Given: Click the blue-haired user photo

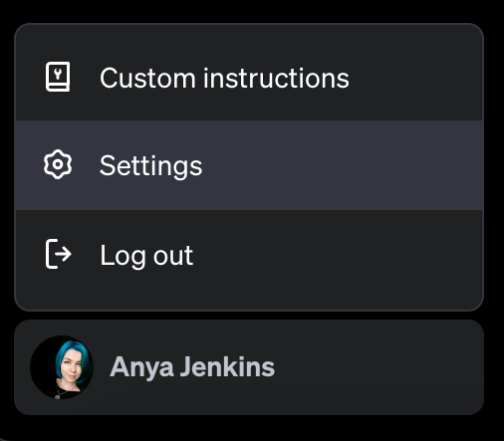Looking at the screenshot, I should click(x=62, y=367).
